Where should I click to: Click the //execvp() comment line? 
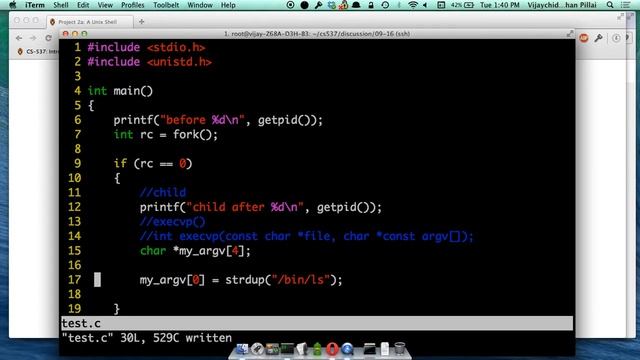tap(172, 222)
